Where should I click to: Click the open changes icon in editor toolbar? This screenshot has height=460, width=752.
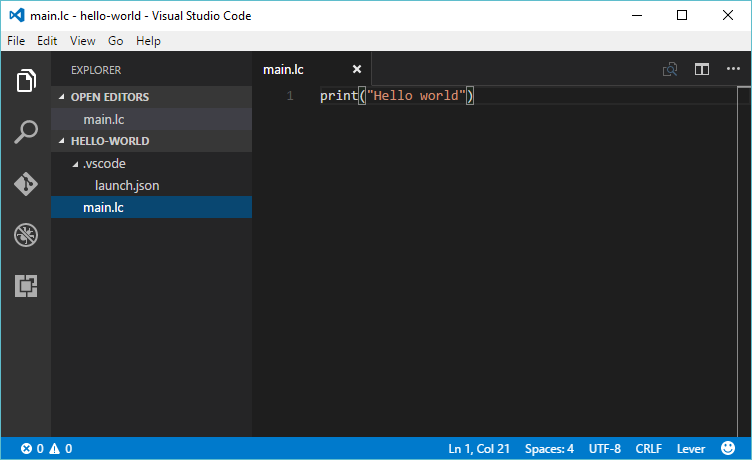670,70
